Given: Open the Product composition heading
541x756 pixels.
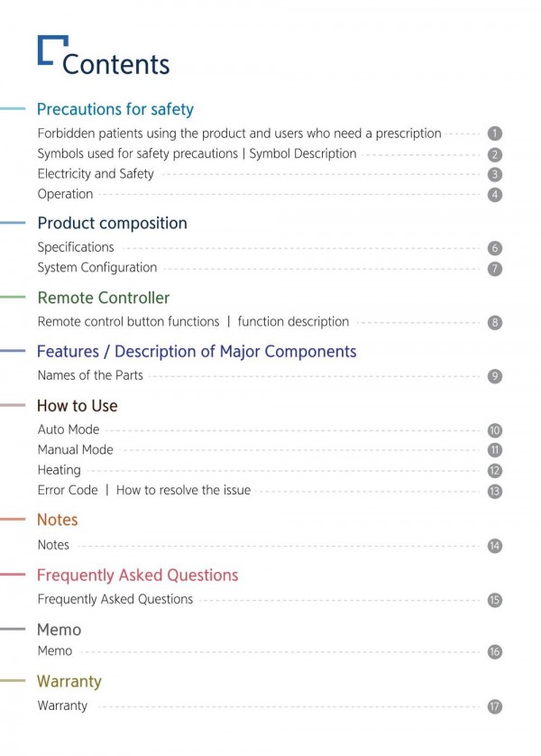Looking at the screenshot, I should (x=112, y=223).
